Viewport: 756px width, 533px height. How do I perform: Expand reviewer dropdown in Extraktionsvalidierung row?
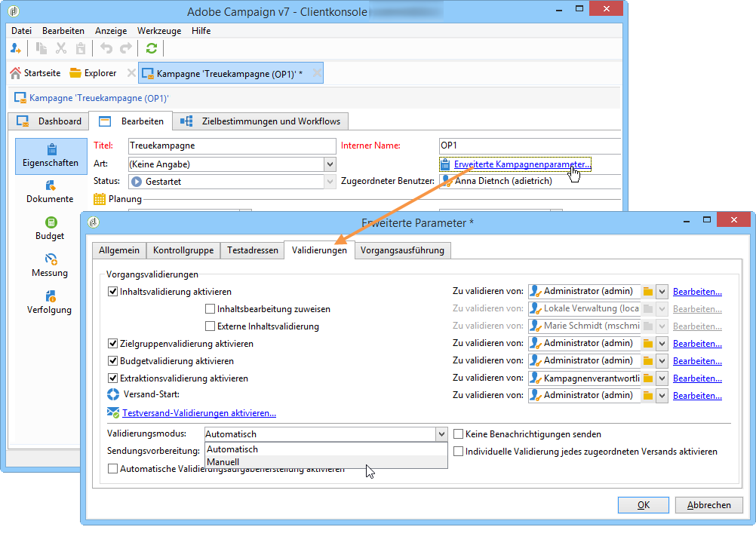coord(662,378)
